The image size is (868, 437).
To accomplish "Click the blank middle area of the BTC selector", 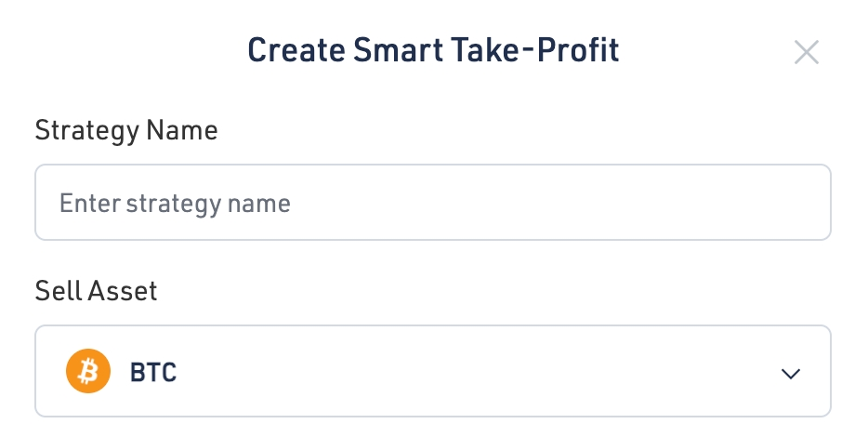I will 465,374.
